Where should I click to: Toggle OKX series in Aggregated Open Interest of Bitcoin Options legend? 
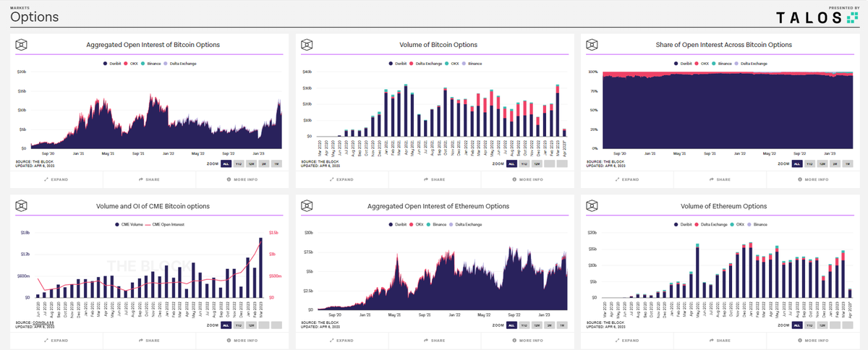pos(132,64)
